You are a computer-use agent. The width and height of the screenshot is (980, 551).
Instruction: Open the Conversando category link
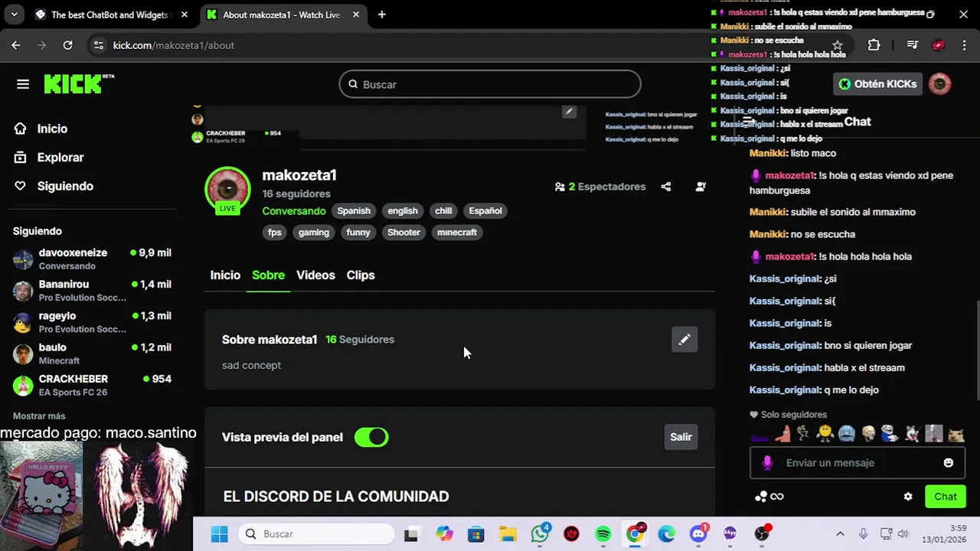click(294, 211)
